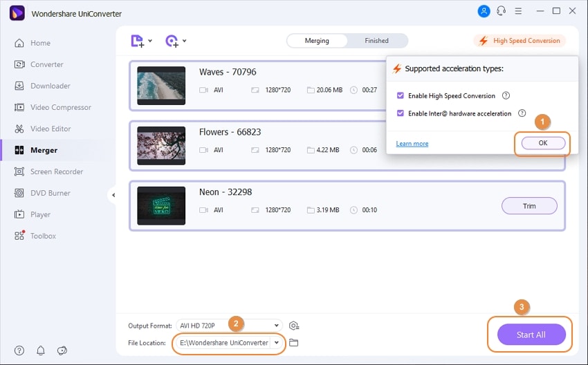
Task: Click the Video Editor scissors icon
Action: [x=19, y=129]
